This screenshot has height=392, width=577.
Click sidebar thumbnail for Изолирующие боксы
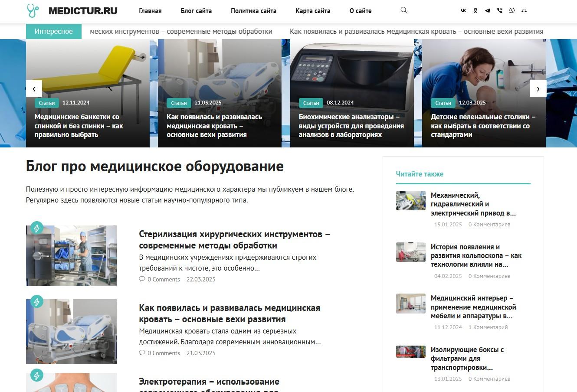(x=410, y=351)
